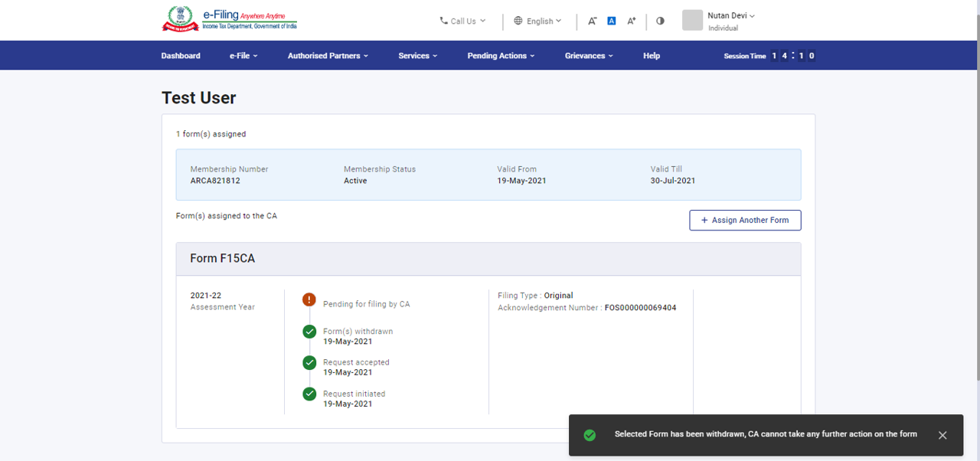Dismiss the form withdrawn notification
This screenshot has width=980, height=461.
tap(942, 435)
